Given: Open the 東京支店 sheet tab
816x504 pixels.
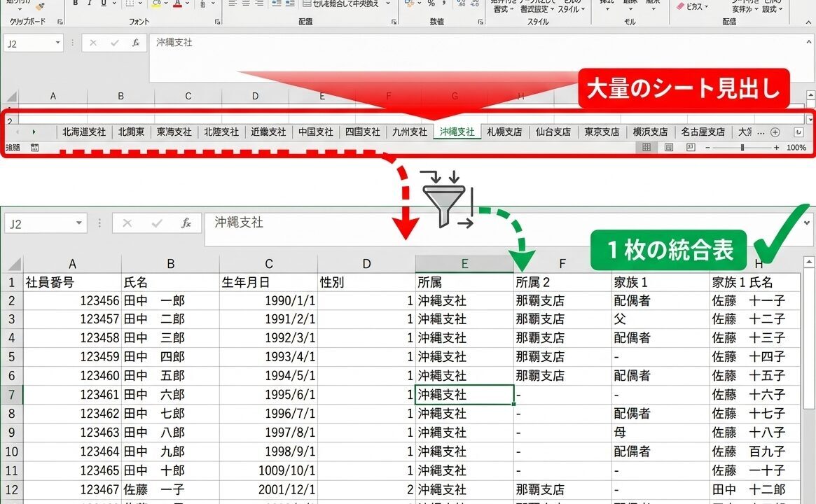Looking at the screenshot, I should tap(602, 132).
